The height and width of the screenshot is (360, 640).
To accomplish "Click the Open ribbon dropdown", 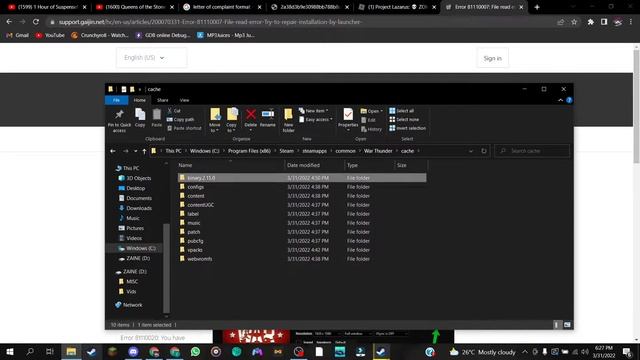I will click(x=371, y=111).
